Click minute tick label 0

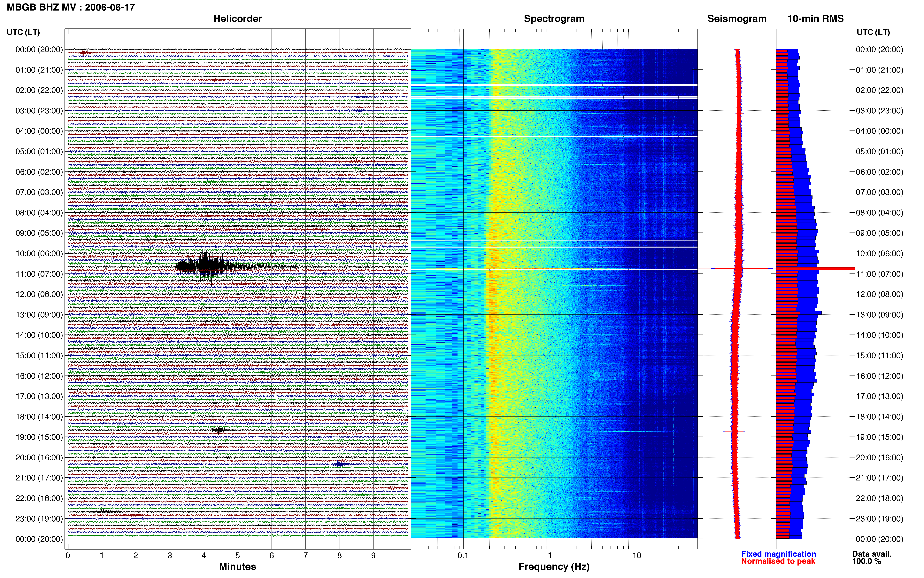(68, 555)
